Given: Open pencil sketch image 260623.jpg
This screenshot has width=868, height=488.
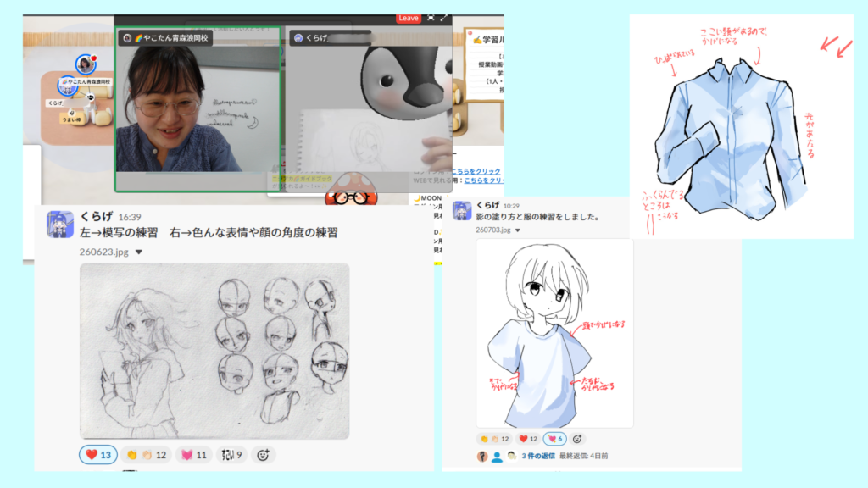Looking at the screenshot, I should tap(214, 352).
